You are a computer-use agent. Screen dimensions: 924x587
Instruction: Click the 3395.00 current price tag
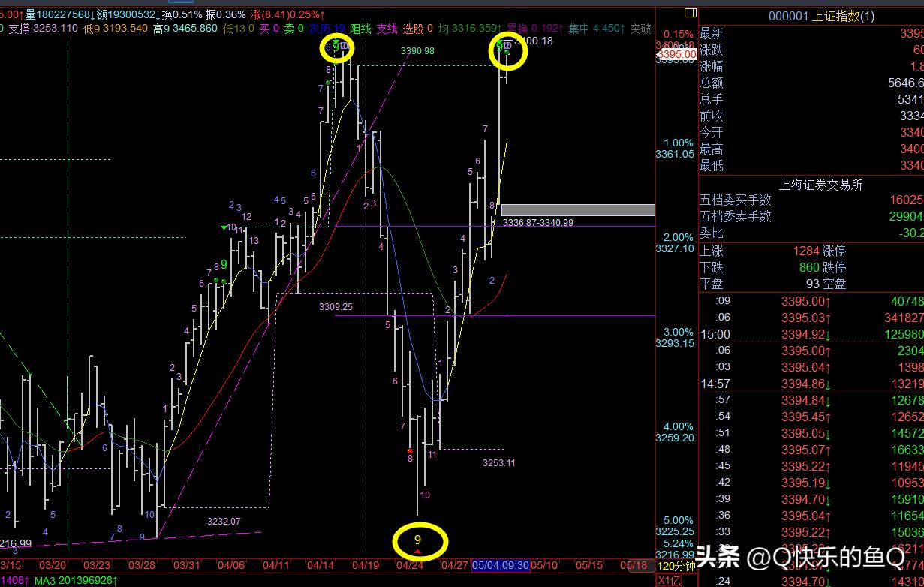point(676,54)
